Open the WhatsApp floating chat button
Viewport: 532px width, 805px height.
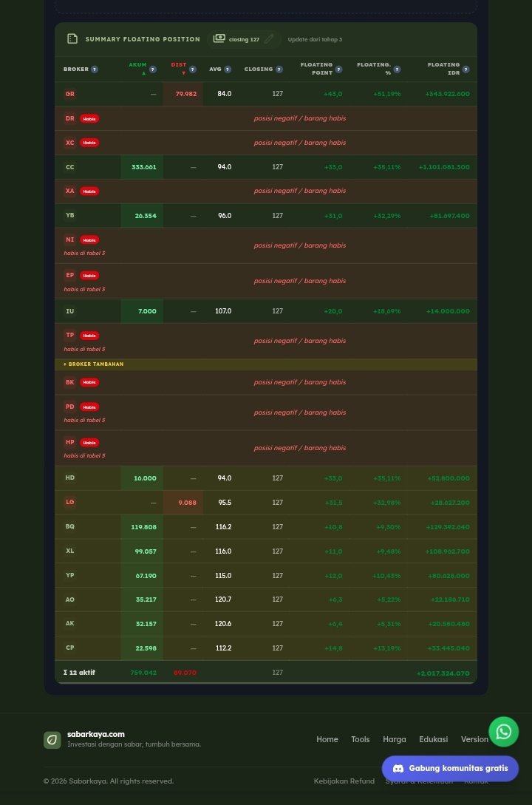click(503, 732)
